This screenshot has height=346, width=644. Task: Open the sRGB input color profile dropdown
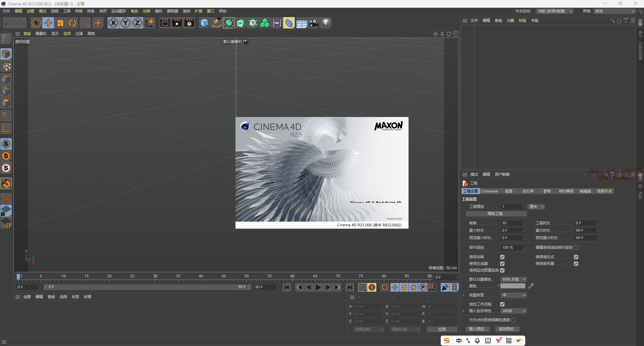(514, 311)
